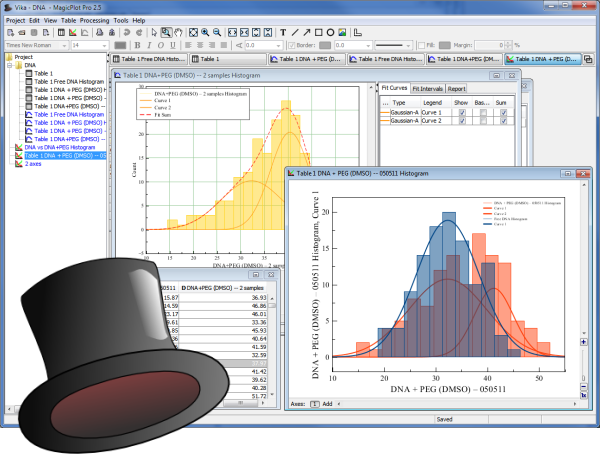This screenshot has width=600, height=470.
Task: Click the New Project toolbar icon
Action: (x=11, y=33)
